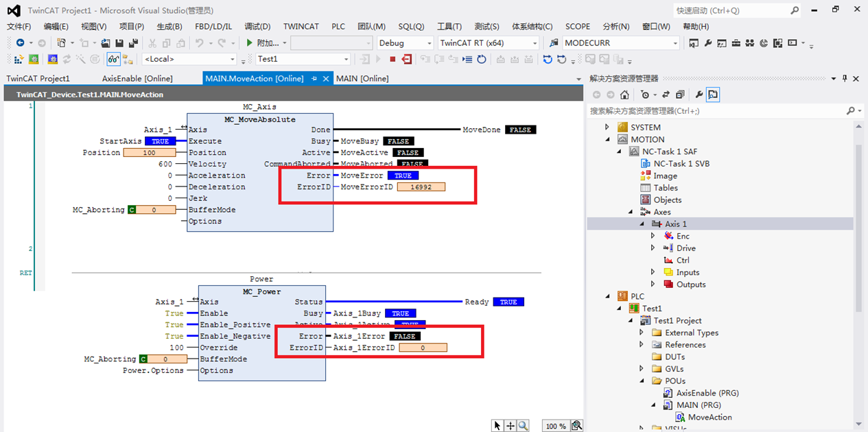Click the wrench Properties icon in Solution Explorer

click(x=699, y=95)
